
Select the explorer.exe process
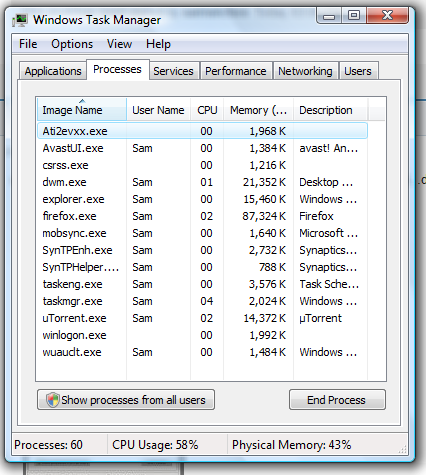[202, 199]
